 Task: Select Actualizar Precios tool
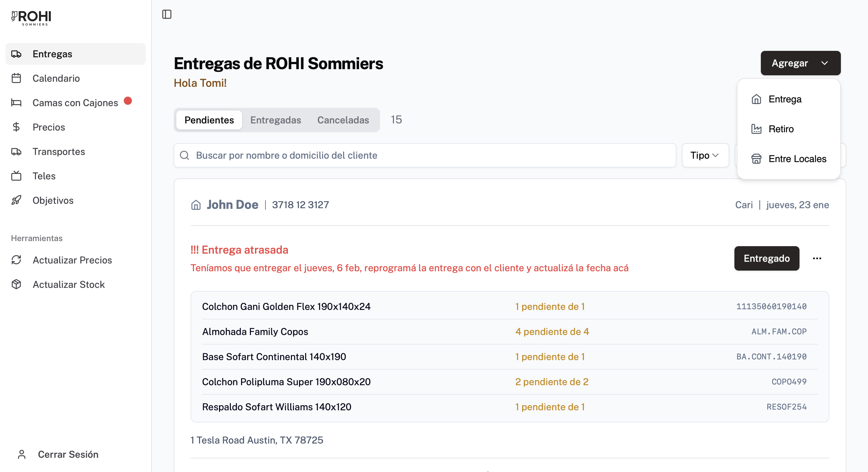tap(76, 260)
